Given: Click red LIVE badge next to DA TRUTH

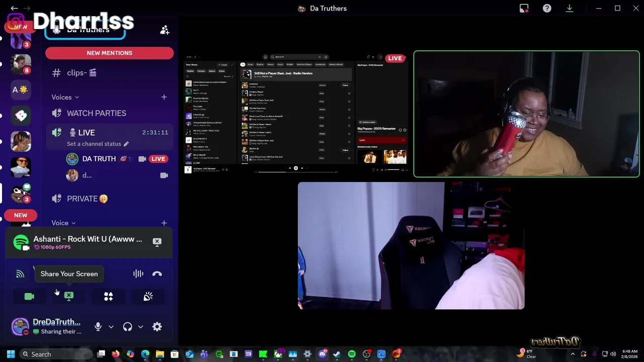Looking at the screenshot, I should point(158,159).
